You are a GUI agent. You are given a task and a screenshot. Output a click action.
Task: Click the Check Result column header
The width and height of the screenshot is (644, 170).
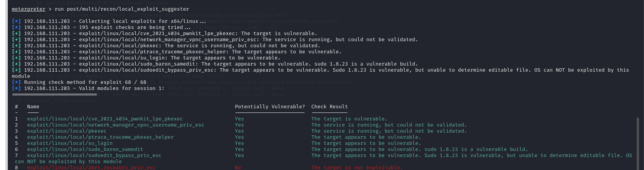click(329, 107)
